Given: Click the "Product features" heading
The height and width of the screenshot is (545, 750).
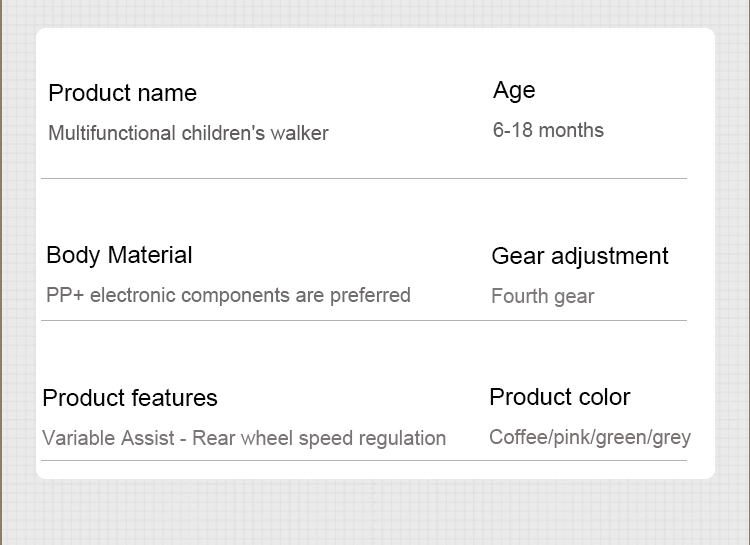Looking at the screenshot, I should tap(130, 398).
